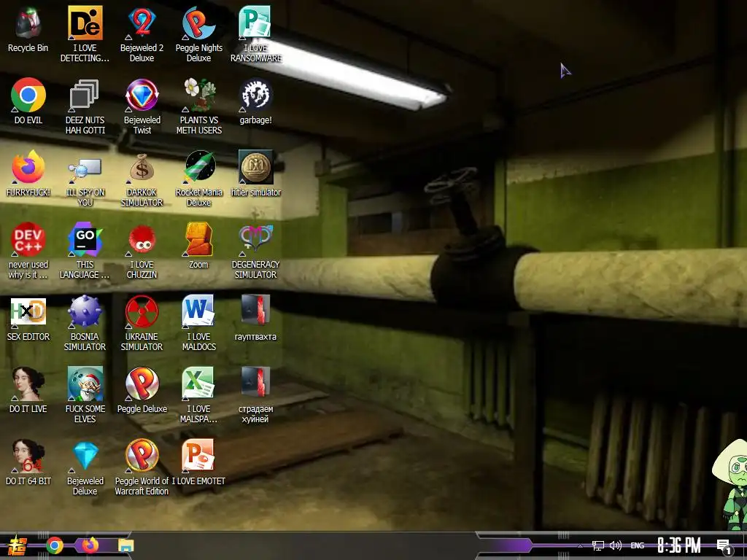Screen dimensions: 747x560
Task: Click the Word icon labeled I LOVE MALDOCS
Action: (198, 311)
